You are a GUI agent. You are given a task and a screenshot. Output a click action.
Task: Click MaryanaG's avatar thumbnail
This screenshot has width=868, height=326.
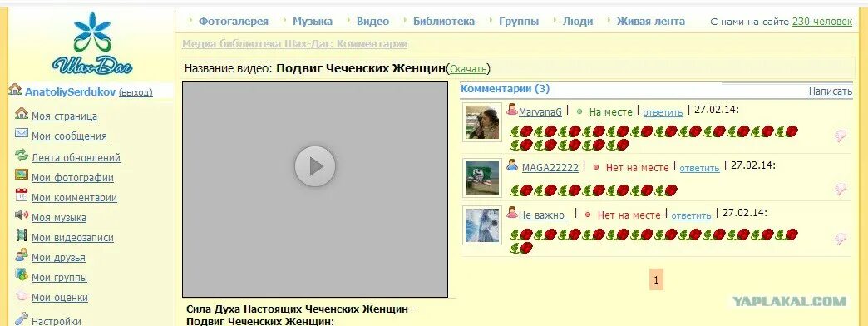[x=482, y=121]
